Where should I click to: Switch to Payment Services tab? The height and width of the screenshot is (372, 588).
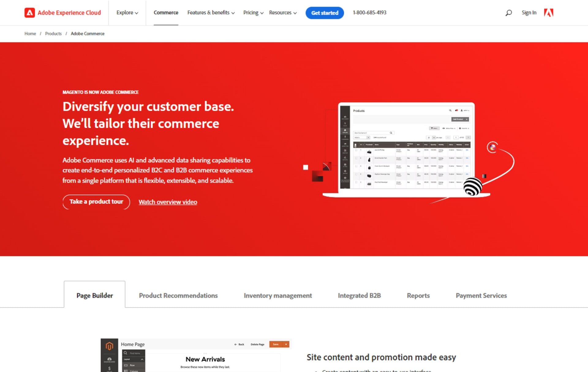[x=481, y=295]
